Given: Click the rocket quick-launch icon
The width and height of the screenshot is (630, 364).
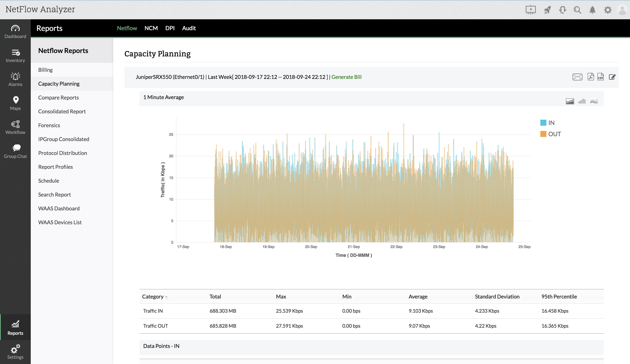Looking at the screenshot, I should [547, 10].
